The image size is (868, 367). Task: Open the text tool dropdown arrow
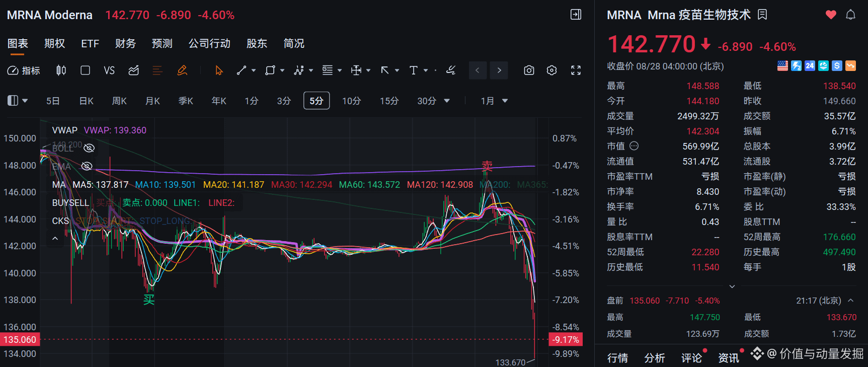[x=426, y=70]
